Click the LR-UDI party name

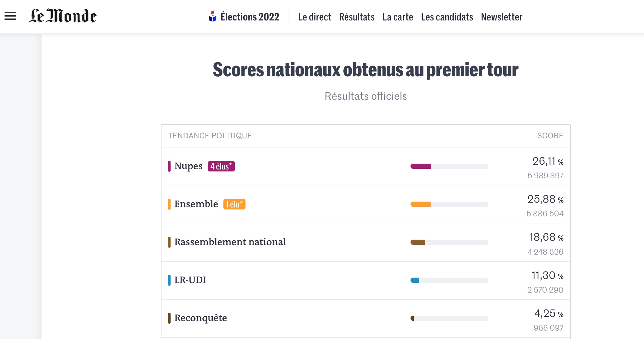point(190,280)
